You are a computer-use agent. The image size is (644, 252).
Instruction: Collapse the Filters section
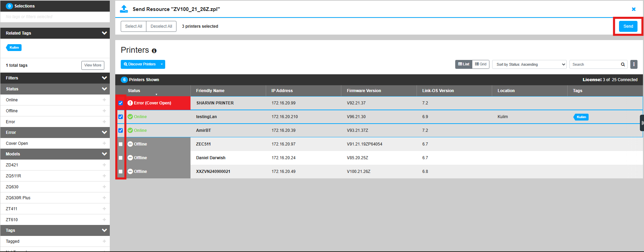[104, 78]
